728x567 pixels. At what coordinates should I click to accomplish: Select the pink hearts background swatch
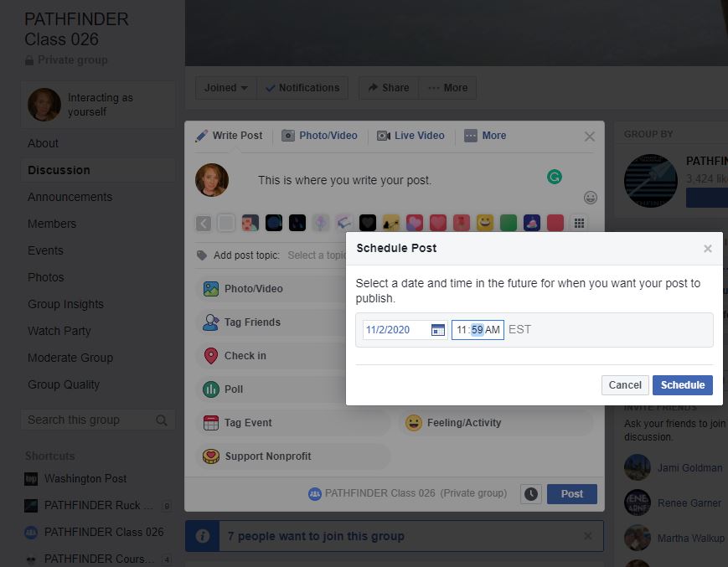(x=415, y=223)
